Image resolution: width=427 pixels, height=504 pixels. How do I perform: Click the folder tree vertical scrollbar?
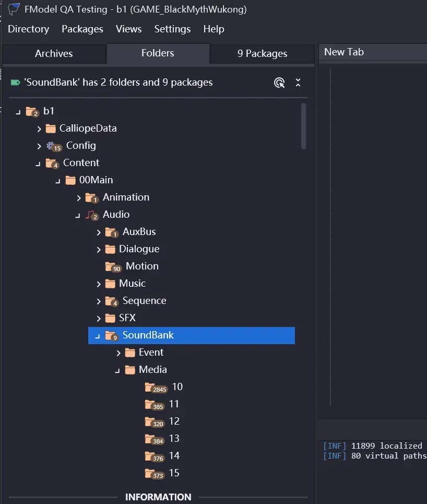click(304, 126)
